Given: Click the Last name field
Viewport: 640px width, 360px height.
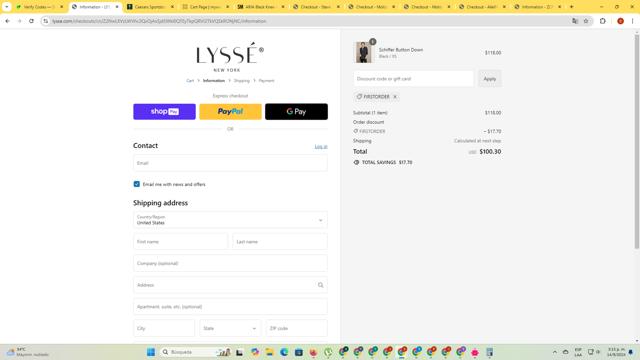Looking at the screenshot, I should click(280, 242).
